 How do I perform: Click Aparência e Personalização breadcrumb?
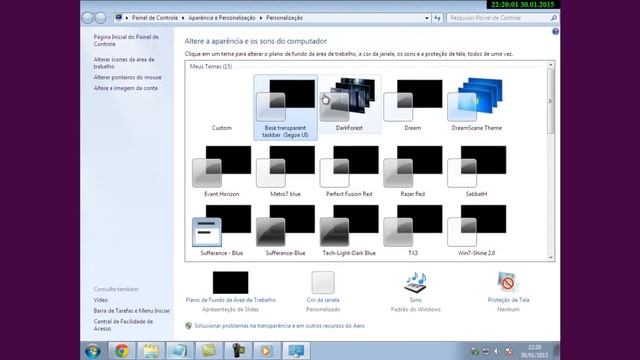pyautogui.click(x=222, y=18)
